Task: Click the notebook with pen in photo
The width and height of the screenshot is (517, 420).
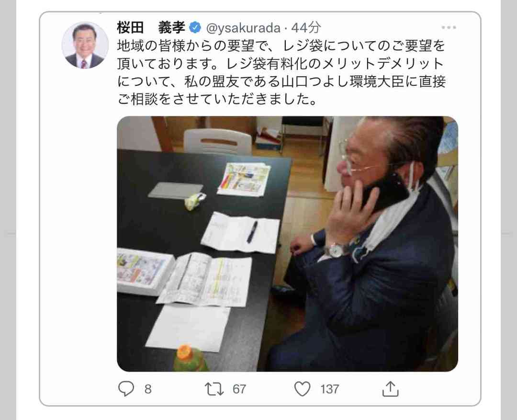Action: 240,233
